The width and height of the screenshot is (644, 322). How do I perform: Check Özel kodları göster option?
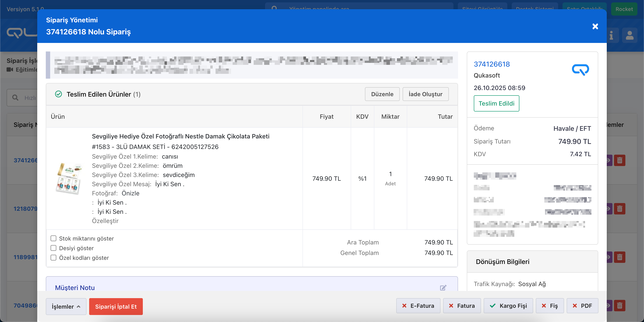click(53, 258)
